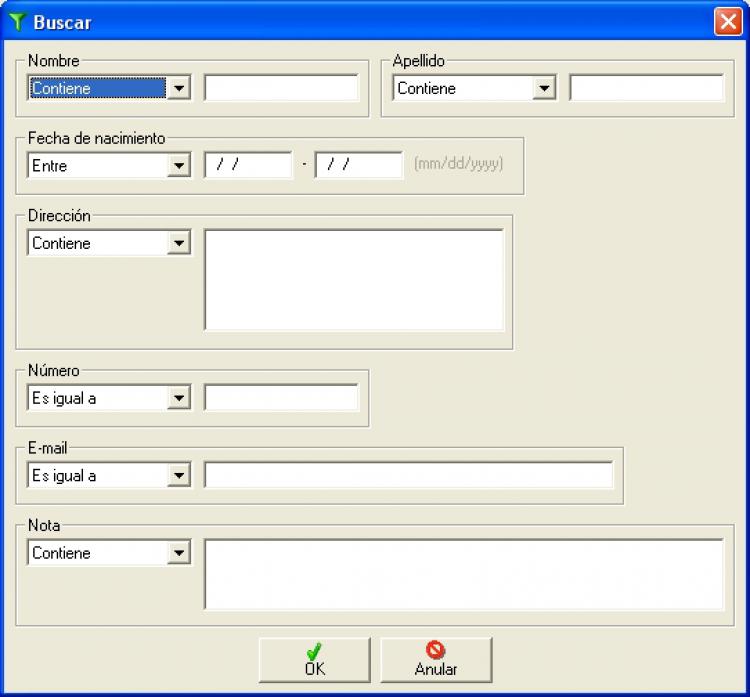Image resolution: width=750 pixels, height=697 pixels.
Task: Click inside the Dirección text area
Action: pyautogui.click(x=354, y=280)
